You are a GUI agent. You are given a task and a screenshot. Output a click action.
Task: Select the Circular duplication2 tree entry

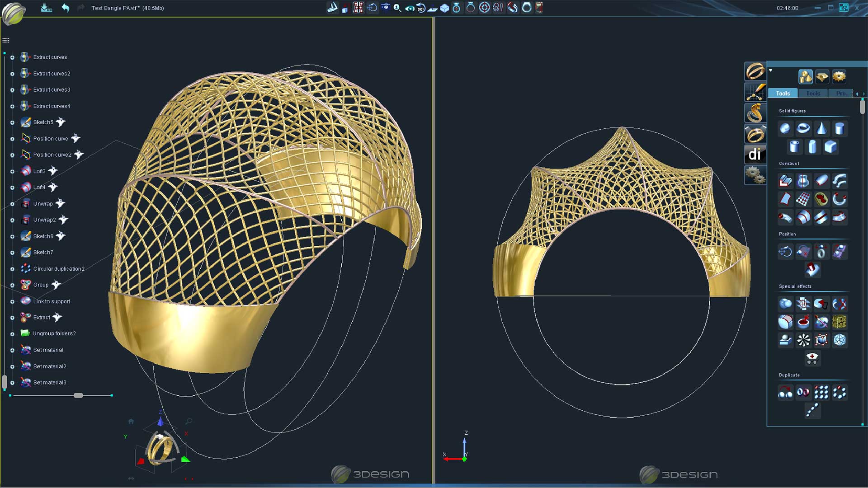click(59, 269)
